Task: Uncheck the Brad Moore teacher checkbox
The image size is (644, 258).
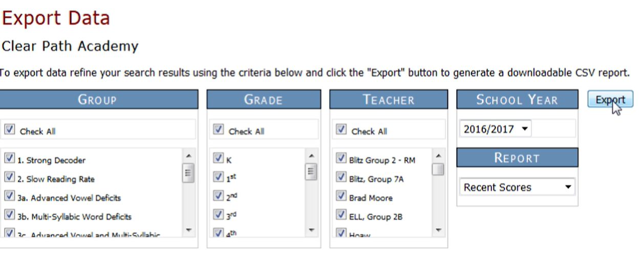Action: coord(341,197)
